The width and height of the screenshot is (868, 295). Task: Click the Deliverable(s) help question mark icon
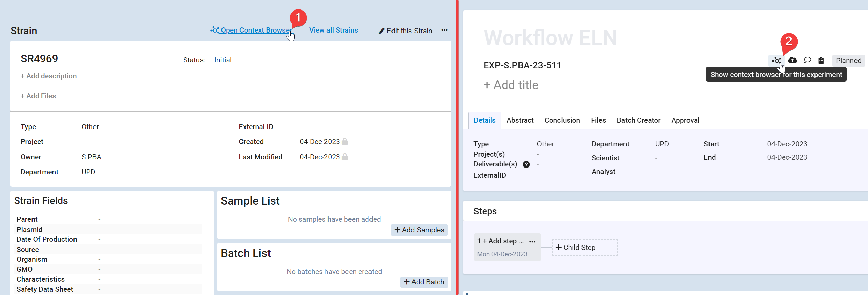(x=526, y=164)
